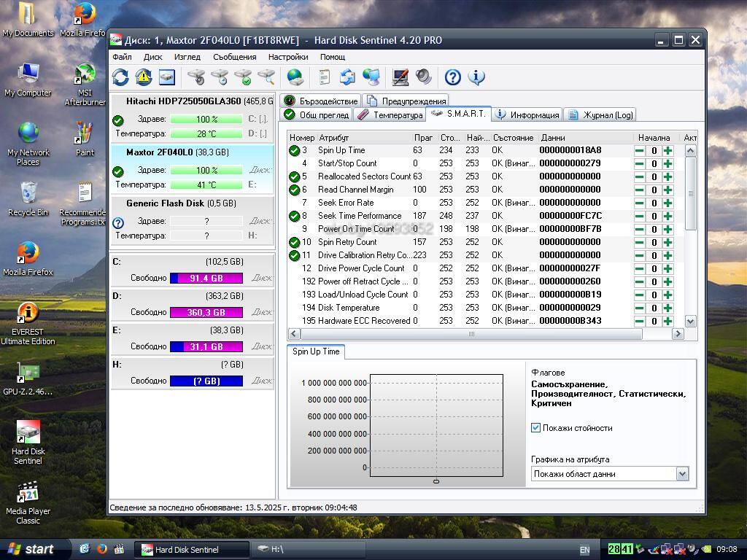Open the Помощ menu
Image resolution: width=747 pixels, height=560 pixels.
point(333,57)
